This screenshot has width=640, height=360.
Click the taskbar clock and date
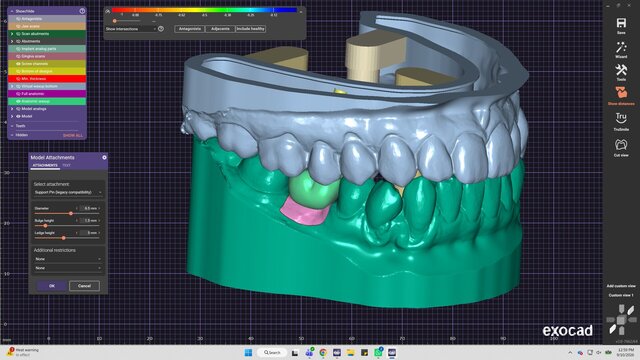(625, 352)
